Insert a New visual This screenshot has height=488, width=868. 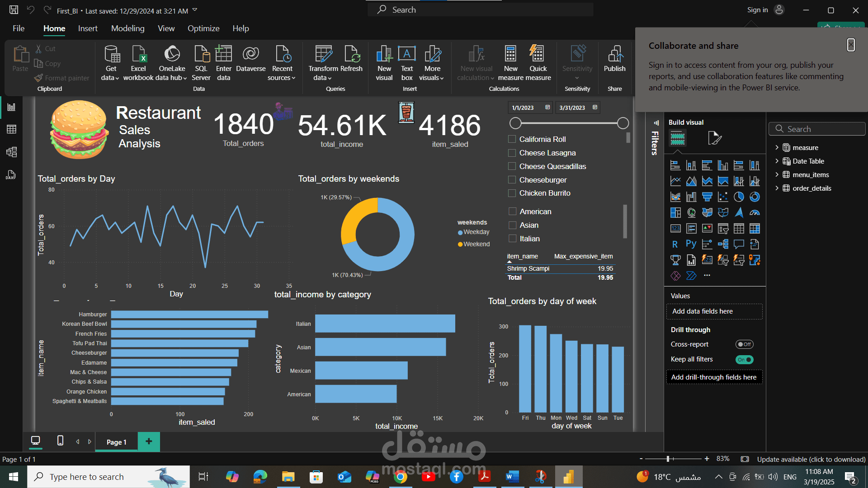point(384,63)
